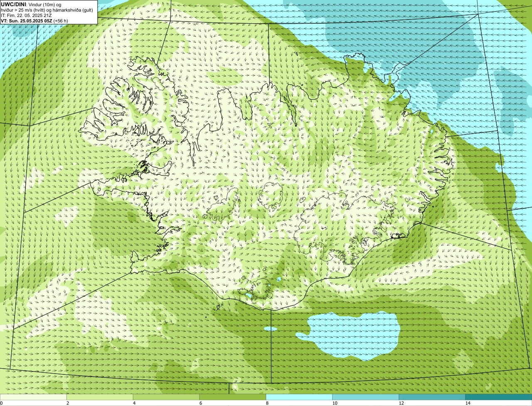The image size is (532, 406).
Task: Click the legend tick label '14'
Action: coord(468,403)
